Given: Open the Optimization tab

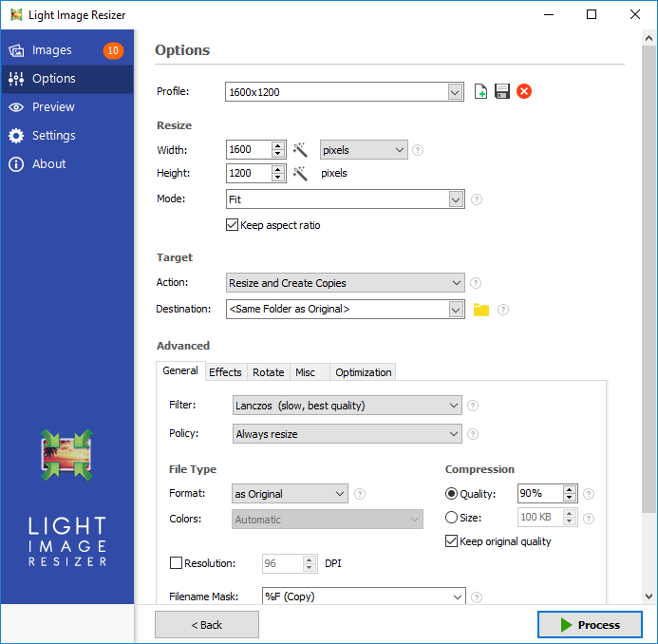Looking at the screenshot, I should [363, 372].
